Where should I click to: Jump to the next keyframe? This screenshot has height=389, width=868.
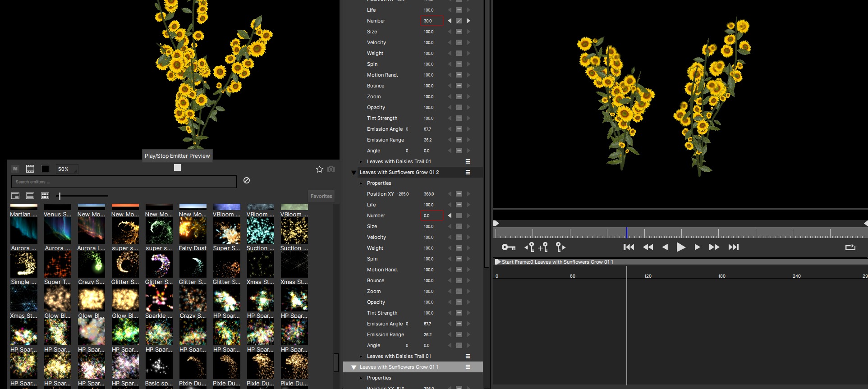[560, 247]
